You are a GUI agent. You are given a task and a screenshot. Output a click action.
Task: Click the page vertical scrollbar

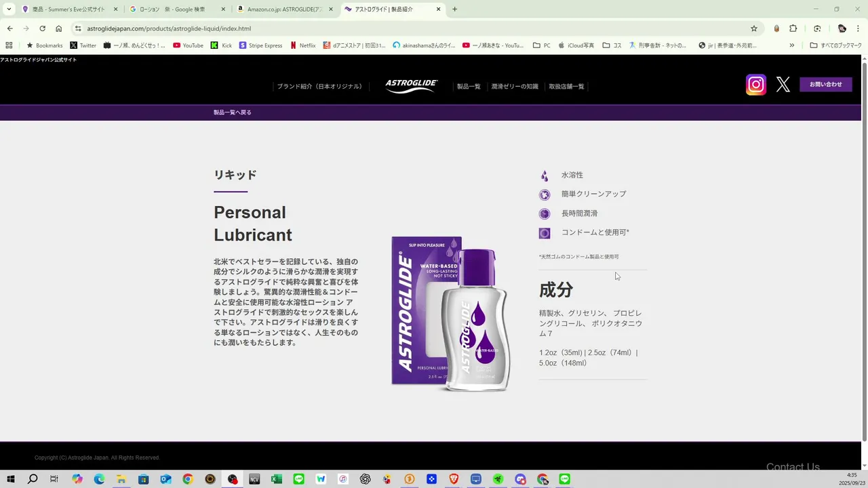(x=864, y=250)
